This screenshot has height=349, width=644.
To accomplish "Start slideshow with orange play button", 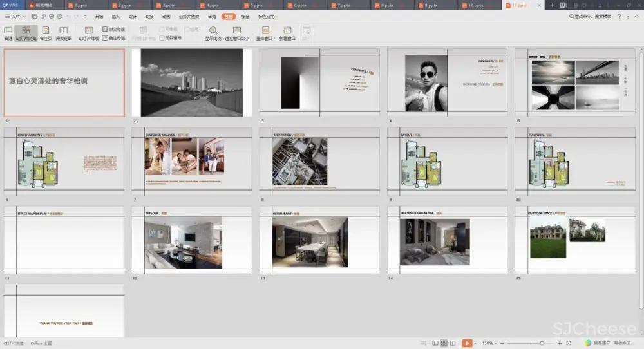I will 467,343.
